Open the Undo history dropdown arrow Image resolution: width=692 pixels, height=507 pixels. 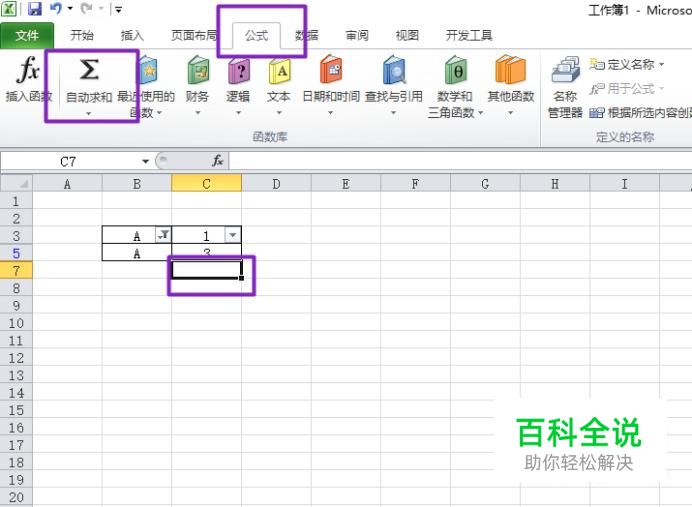[x=70, y=8]
